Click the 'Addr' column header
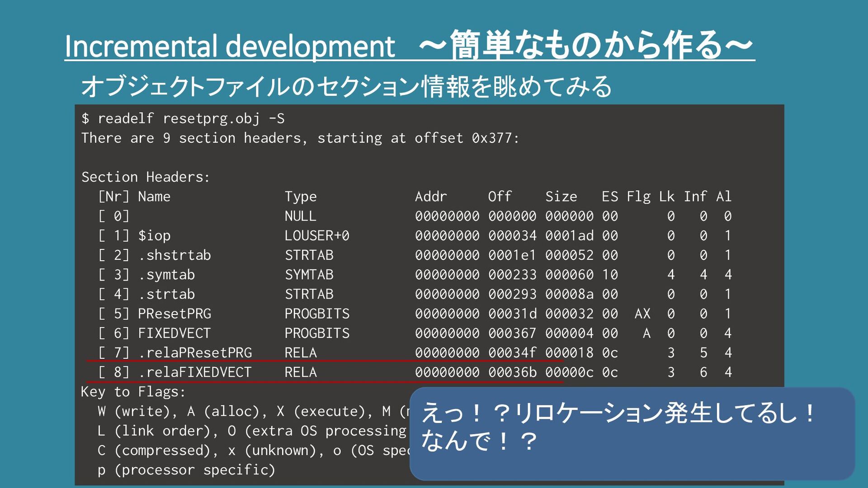The height and width of the screenshot is (488, 868). pyautogui.click(x=431, y=197)
